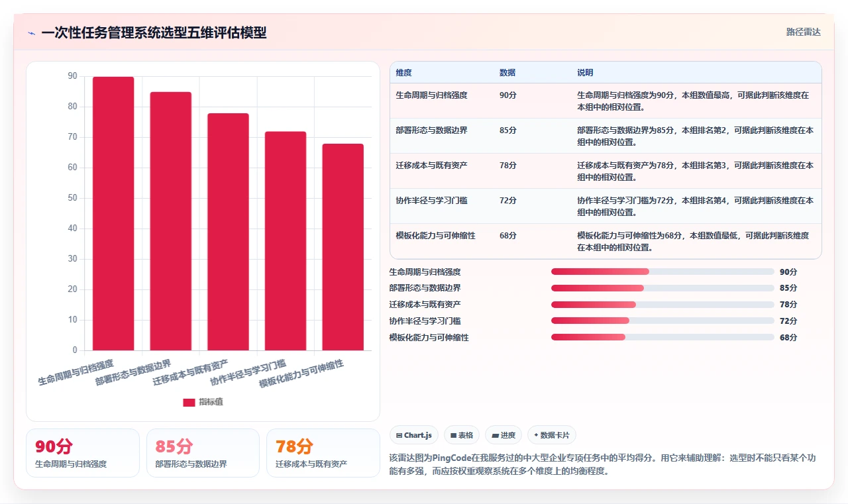The image size is (848, 504).
Task: Click the 85分 progress bar
Action: point(662,288)
